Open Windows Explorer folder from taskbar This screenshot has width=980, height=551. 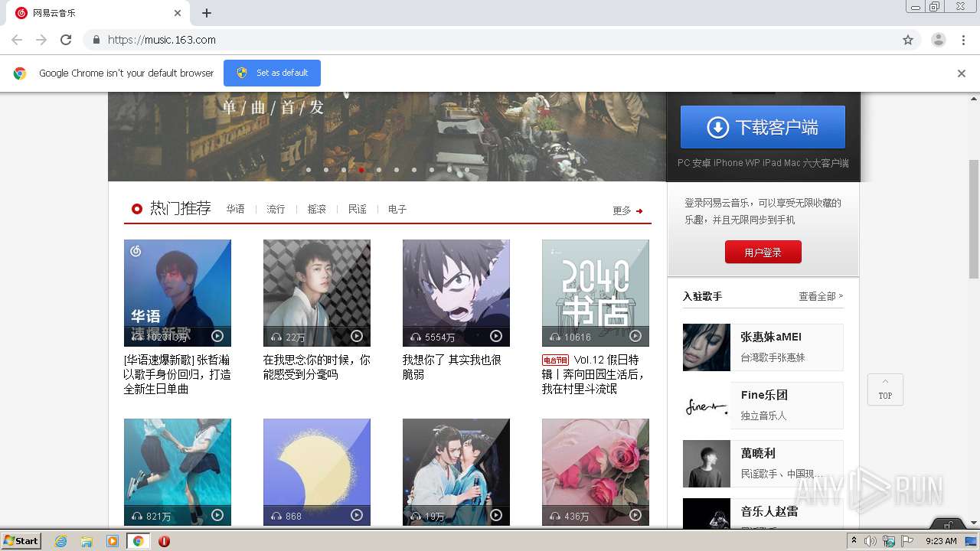coord(87,541)
